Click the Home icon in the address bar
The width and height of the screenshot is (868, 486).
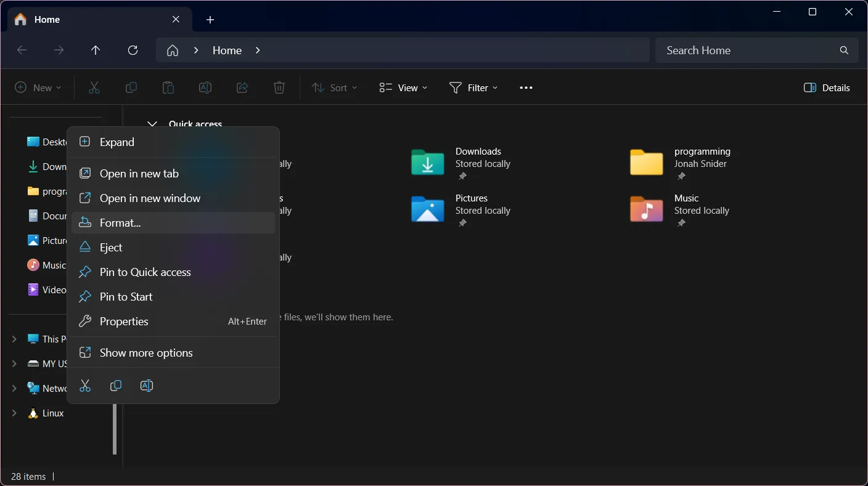(172, 50)
